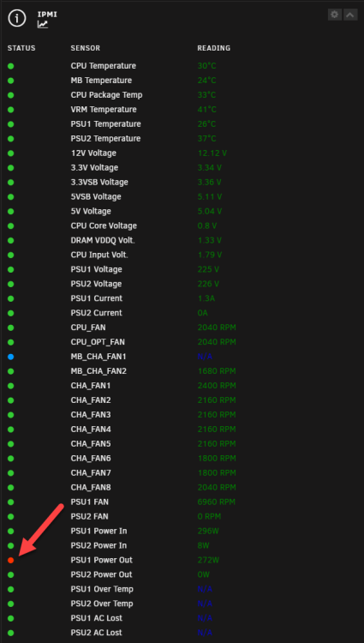The height and width of the screenshot is (643, 364).
Task: Click red status dot for PSU1 Power Out
Action: click(10, 560)
